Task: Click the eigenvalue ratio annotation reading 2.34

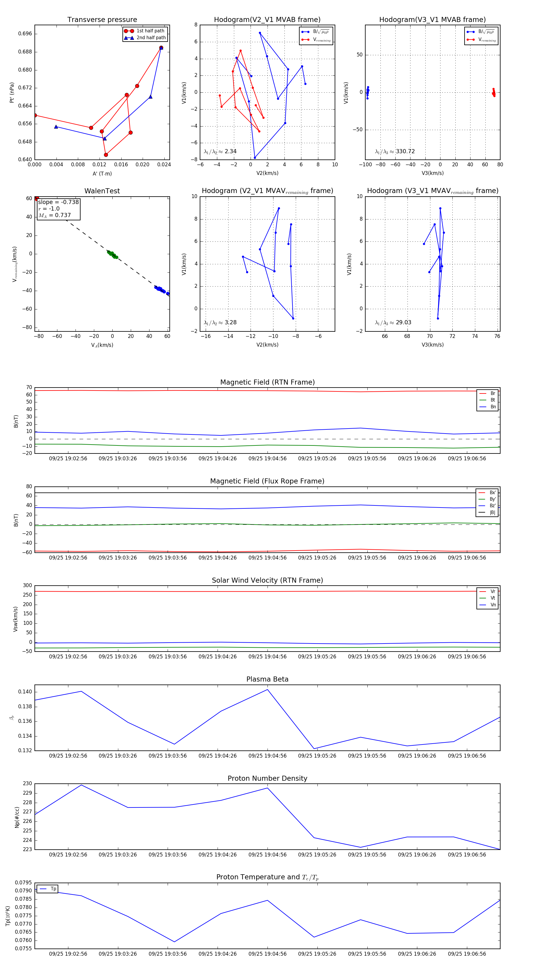Action: [220, 151]
